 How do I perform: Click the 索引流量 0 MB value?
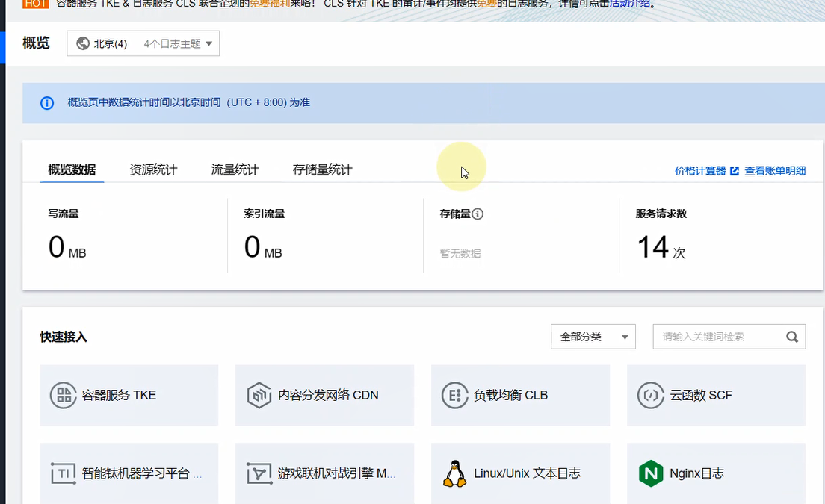pyautogui.click(x=263, y=248)
